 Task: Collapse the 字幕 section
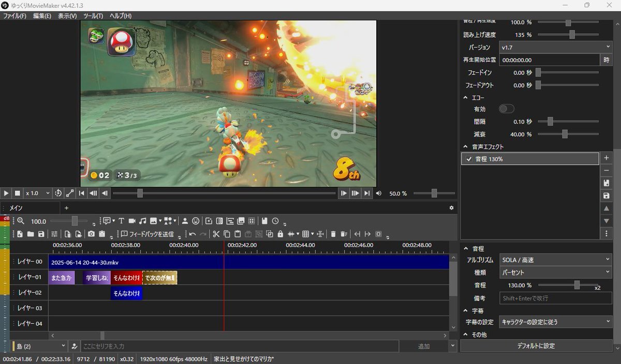click(x=466, y=311)
